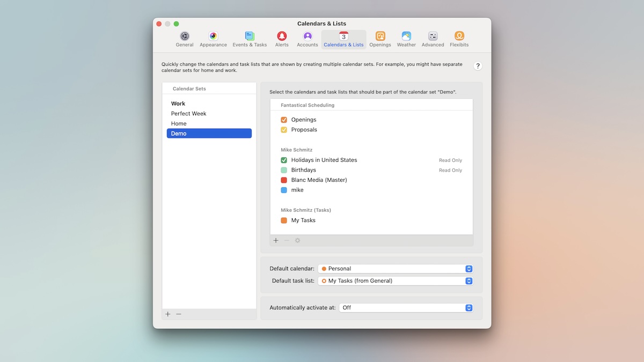Enable the Birthdays calendar checkbox
Screen dimensions: 644x362
[x=284, y=170]
